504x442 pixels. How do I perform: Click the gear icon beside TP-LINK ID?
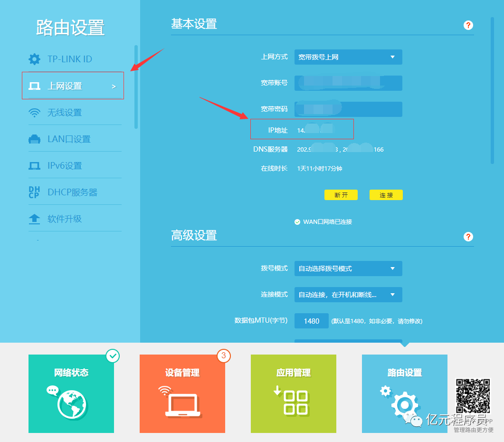pyautogui.click(x=34, y=59)
